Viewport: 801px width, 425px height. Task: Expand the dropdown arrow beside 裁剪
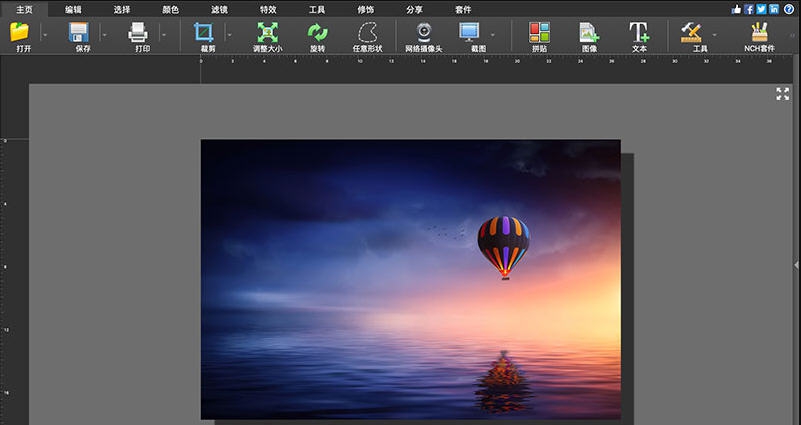pos(230,34)
